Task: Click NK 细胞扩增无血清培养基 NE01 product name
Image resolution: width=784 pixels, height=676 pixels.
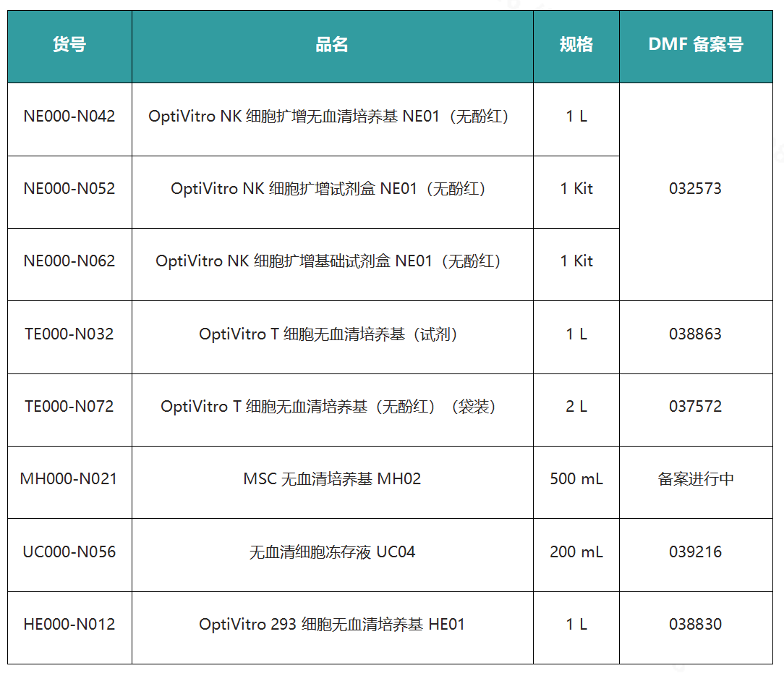Action: (328, 117)
